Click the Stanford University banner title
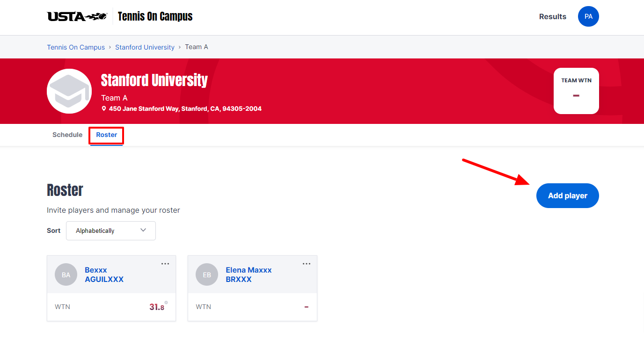The height and width of the screenshot is (346, 644). [x=154, y=80]
